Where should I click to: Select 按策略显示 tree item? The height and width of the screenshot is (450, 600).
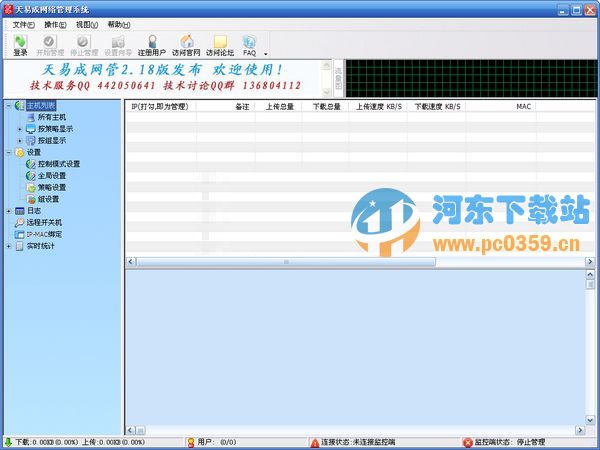tap(55, 129)
